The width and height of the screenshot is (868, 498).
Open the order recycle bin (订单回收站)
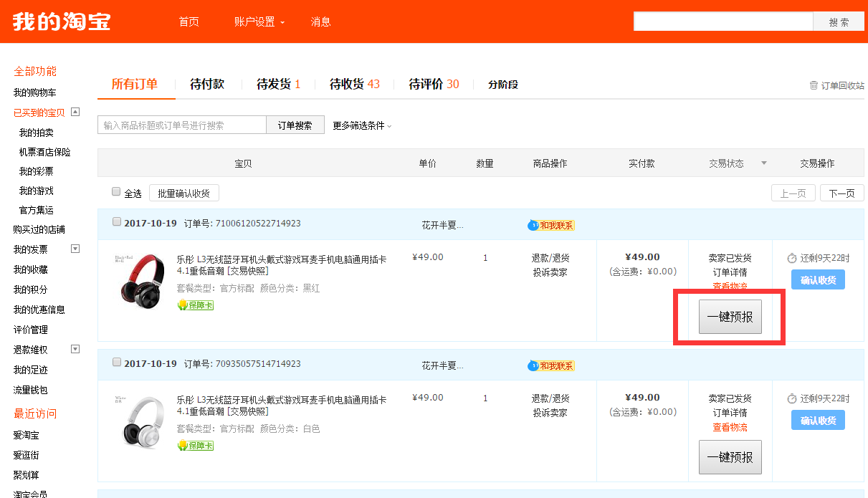pyautogui.click(x=836, y=85)
